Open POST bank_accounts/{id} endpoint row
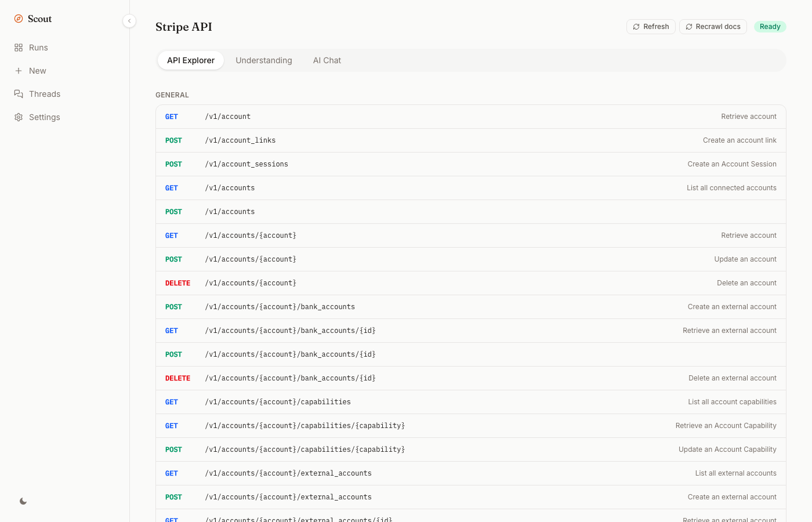The height and width of the screenshot is (522, 812). point(471,354)
